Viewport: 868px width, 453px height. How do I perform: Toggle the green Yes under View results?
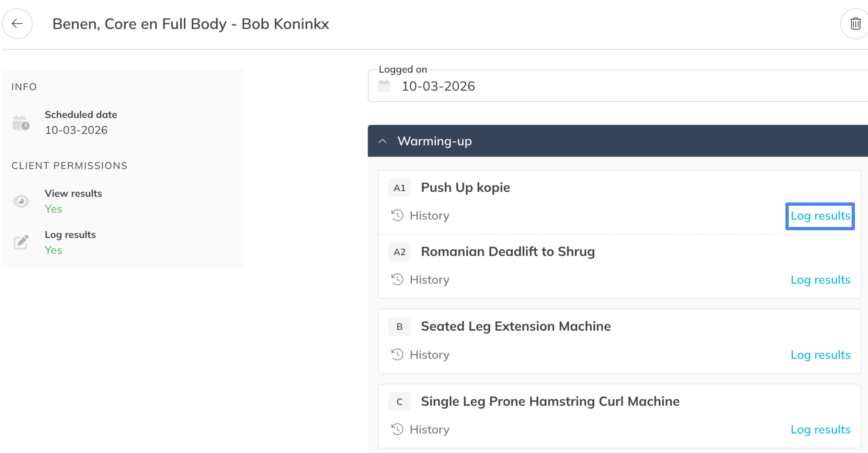[x=53, y=209]
